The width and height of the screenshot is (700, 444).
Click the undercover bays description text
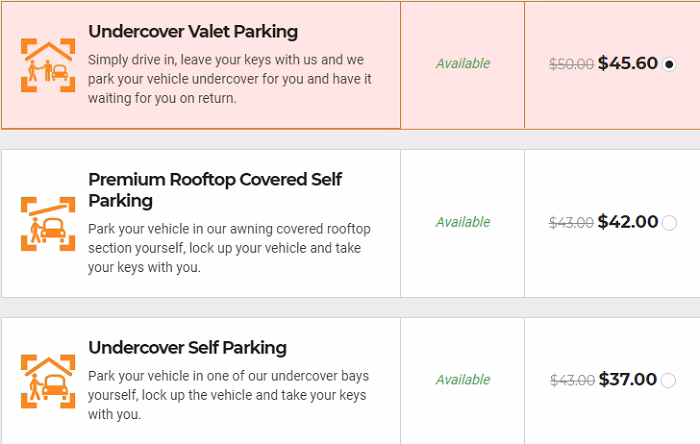pos(228,395)
